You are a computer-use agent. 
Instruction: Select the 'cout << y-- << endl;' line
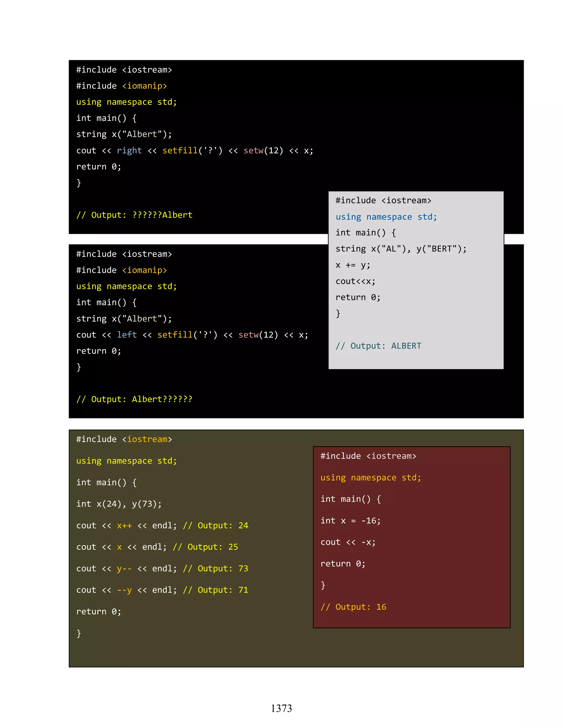tap(162, 569)
